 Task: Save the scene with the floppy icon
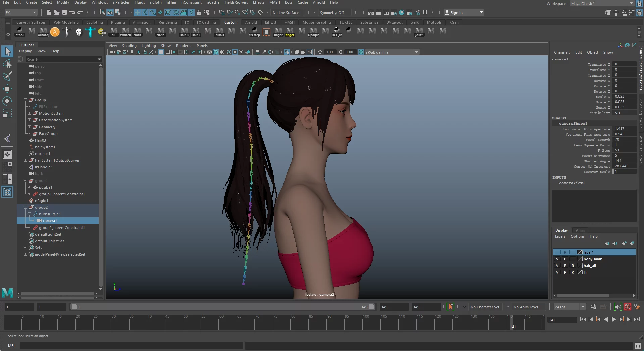coord(64,12)
